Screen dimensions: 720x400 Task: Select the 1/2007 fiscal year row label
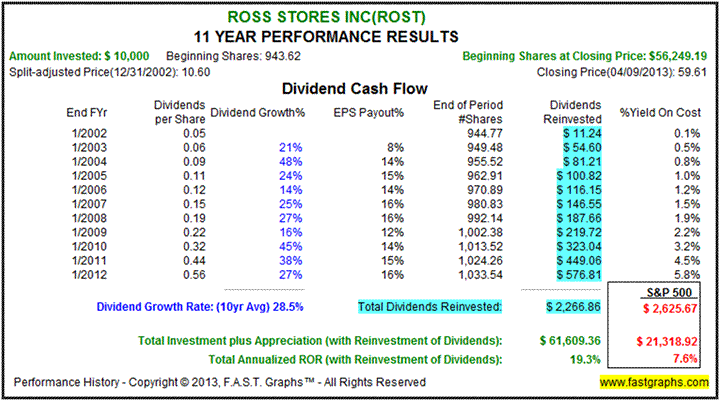click(89, 204)
